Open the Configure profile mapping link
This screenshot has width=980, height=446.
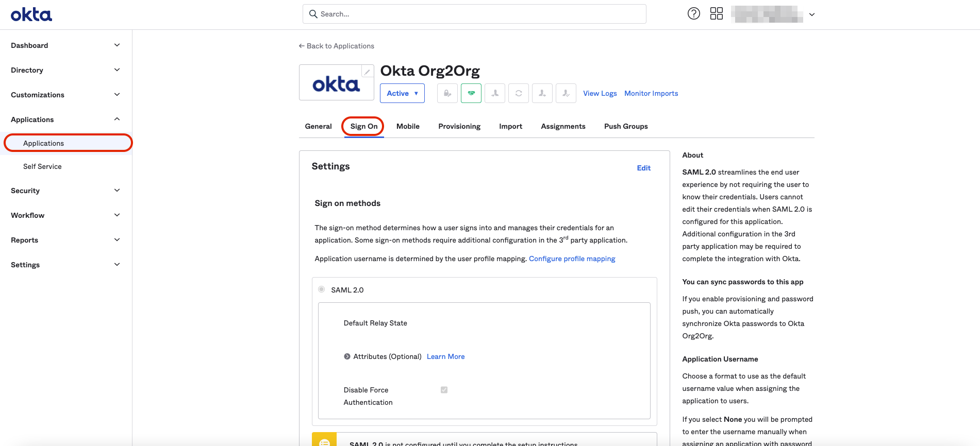[572, 259]
